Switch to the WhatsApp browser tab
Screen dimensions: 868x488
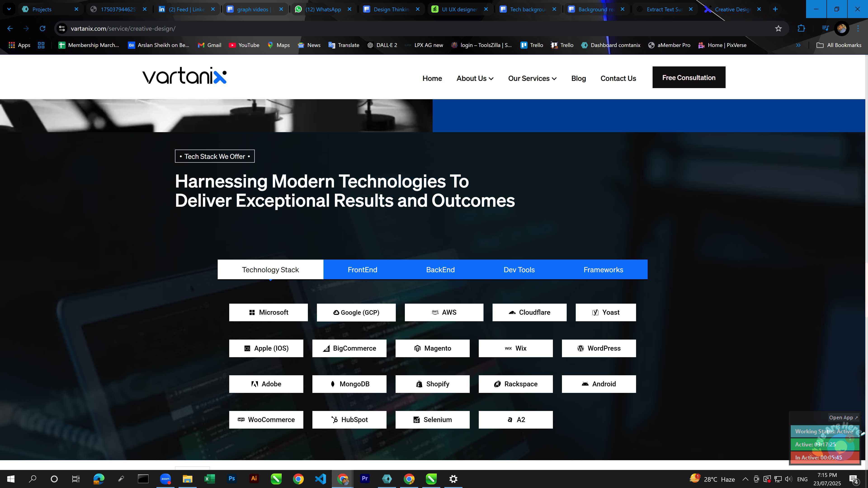[323, 9]
